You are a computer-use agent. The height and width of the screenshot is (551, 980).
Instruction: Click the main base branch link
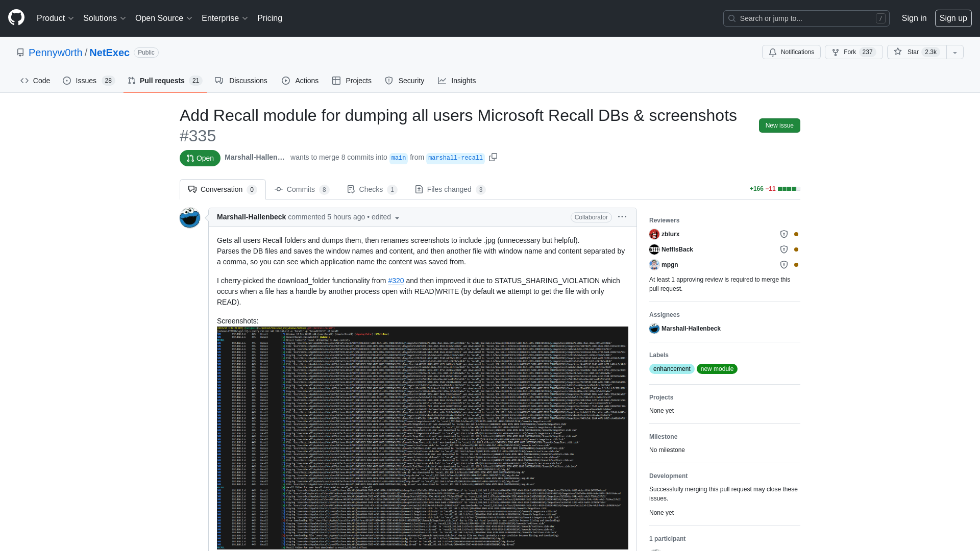pos(399,158)
